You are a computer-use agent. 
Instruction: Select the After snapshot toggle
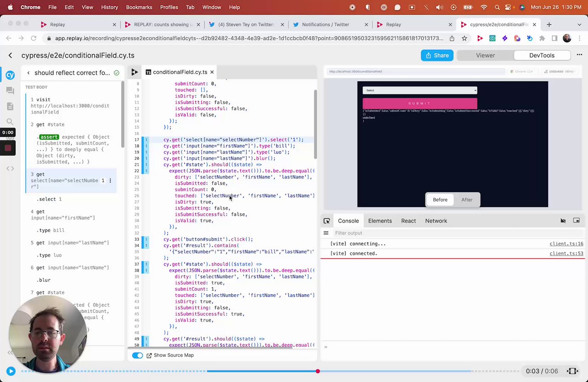point(467,200)
